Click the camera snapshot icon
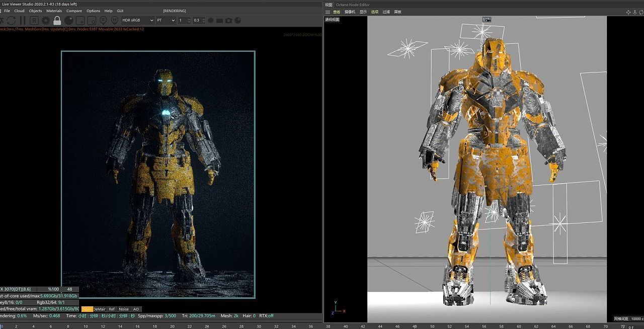 coord(229,21)
